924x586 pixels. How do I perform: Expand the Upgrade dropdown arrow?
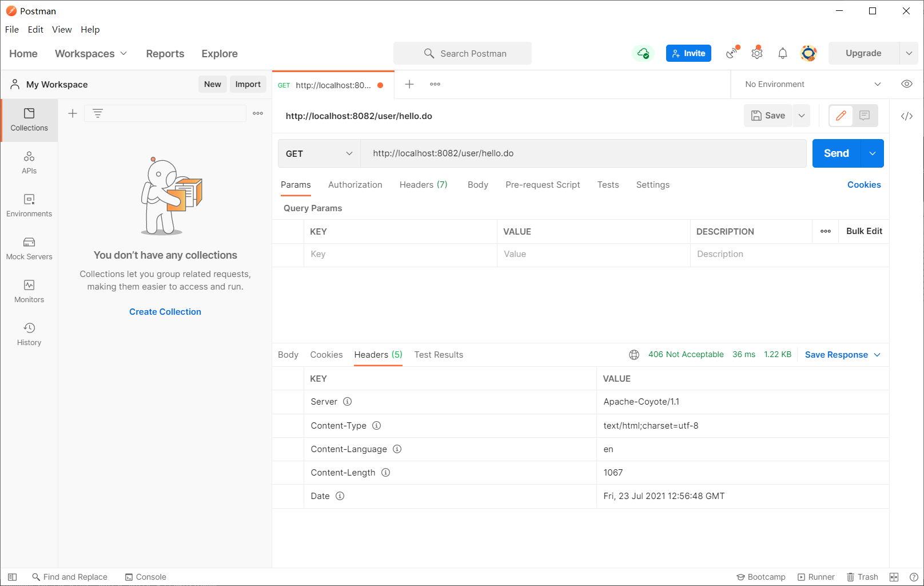pyautogui.click(x=909, y=53)
